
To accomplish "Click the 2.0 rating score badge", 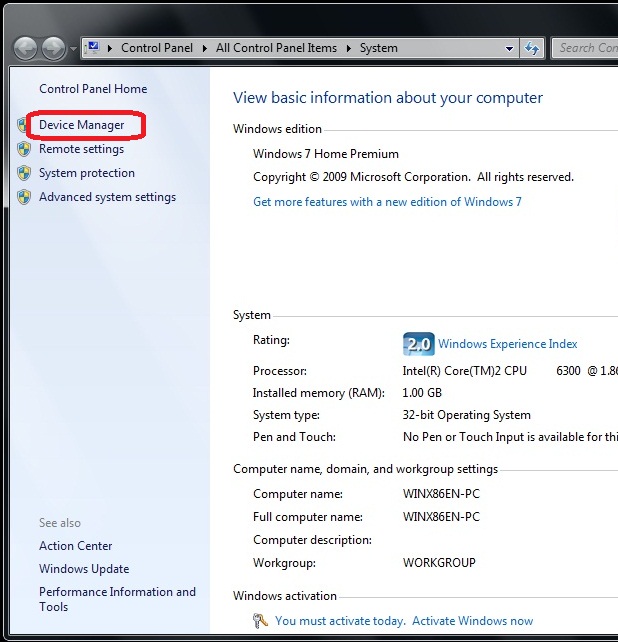I will click(x=419, y=344).
